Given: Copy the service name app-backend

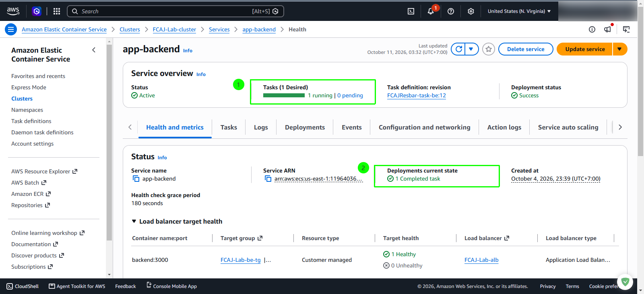Looking at the screenshot, I should 136,179.
